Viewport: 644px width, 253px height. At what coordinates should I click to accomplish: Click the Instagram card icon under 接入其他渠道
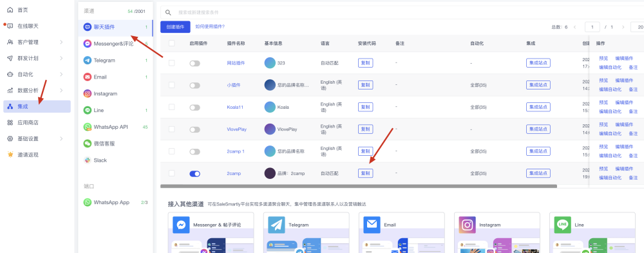(467, 225)
